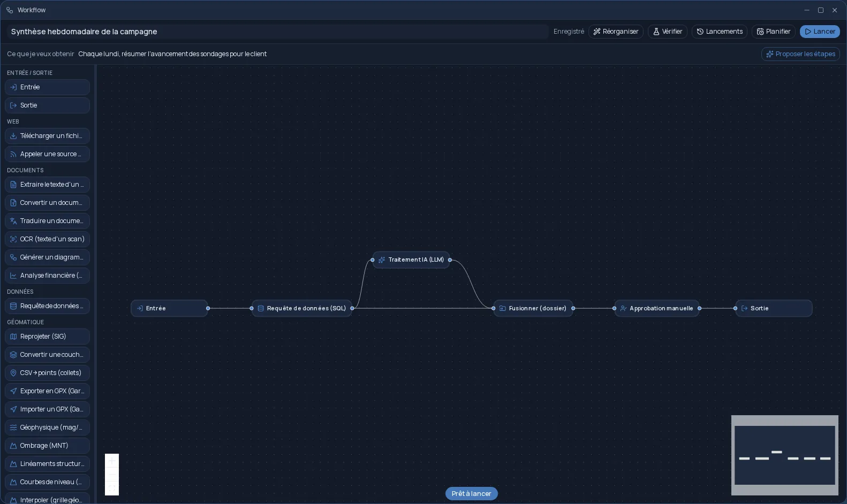This screenshot has width=847, height=504.
Task: Pick Reprojeter (SIG) from the palette
Action: click(x=47, y=337)
